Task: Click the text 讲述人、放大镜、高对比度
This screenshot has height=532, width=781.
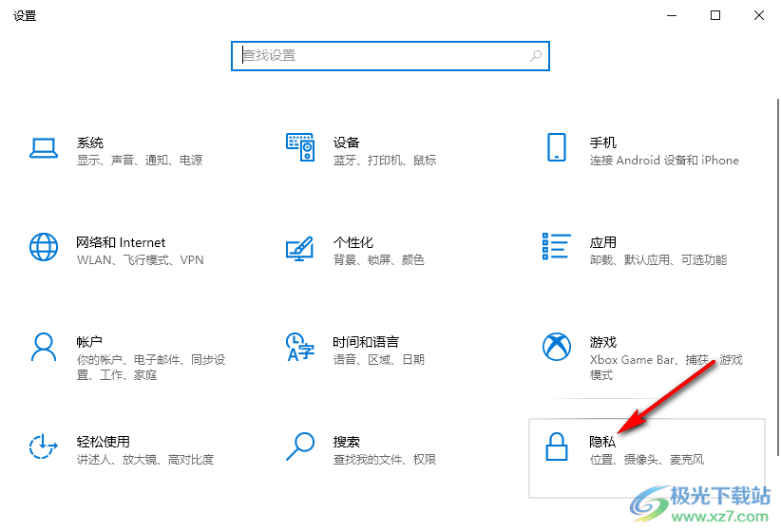Action: coord(145,459)
